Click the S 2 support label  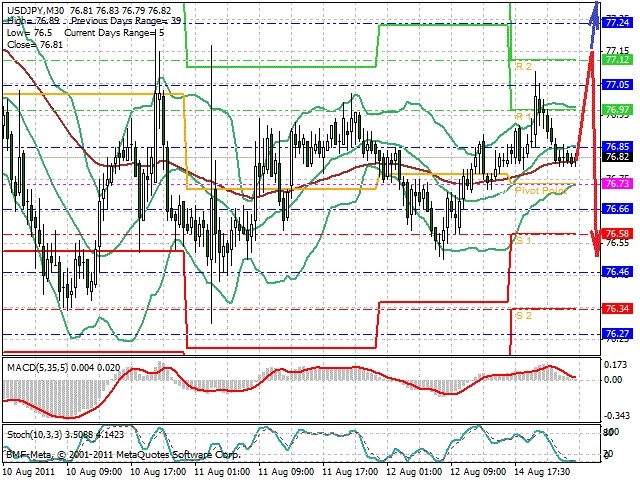click(x=524, y=316)
